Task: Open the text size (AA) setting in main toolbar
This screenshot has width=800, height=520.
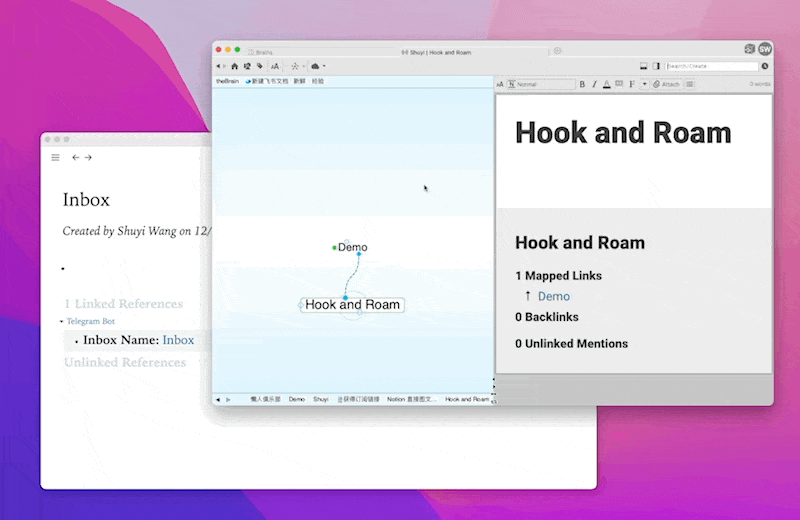Action: click(x=275, y=66)
